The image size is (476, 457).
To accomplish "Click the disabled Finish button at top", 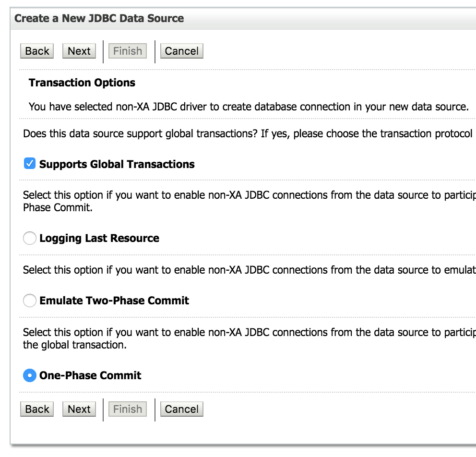I will point(127,51).
